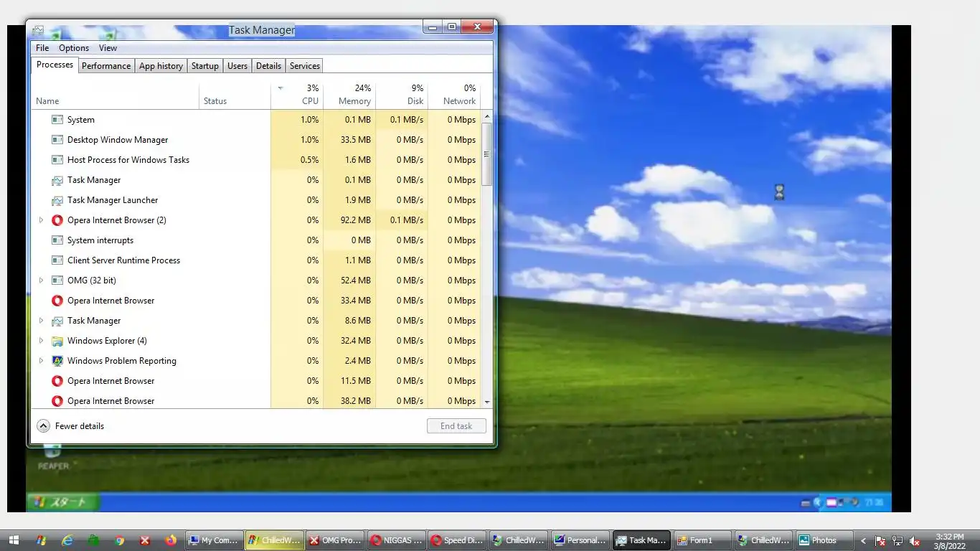Image resolution: width=980 pixels, height=551 pixels.
Task: Sort processes by the Name column header
Action: pos(115,95)
